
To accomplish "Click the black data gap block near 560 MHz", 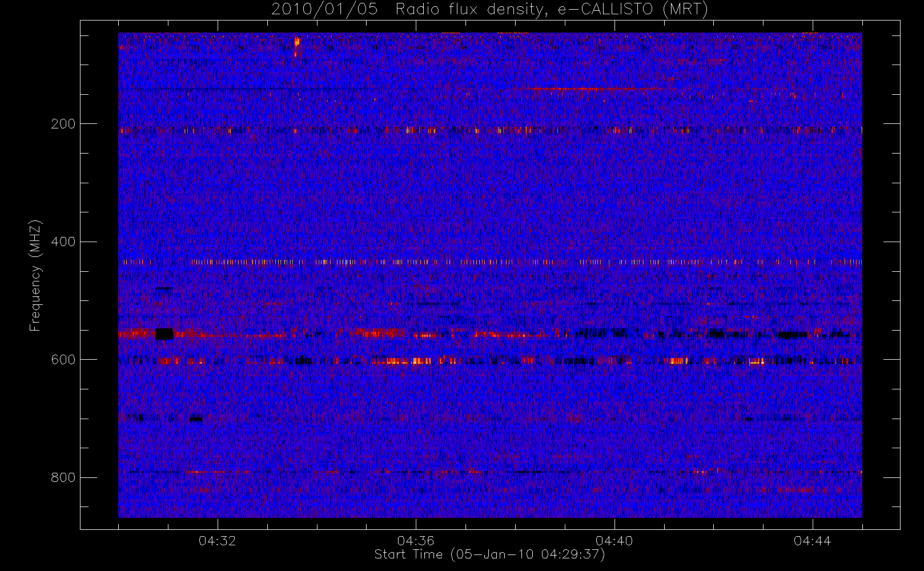I will pos(164,334).
